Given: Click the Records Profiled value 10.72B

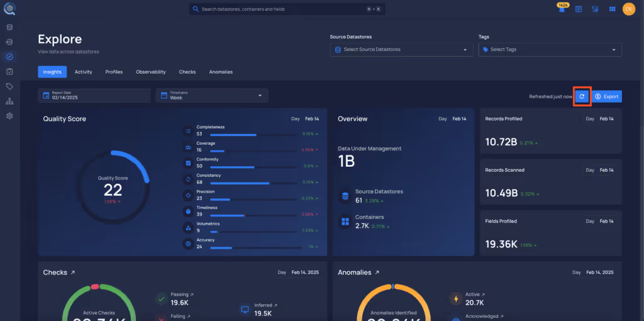Looking at the screenshot, I should pyautogui.click(x=501, y=142).
